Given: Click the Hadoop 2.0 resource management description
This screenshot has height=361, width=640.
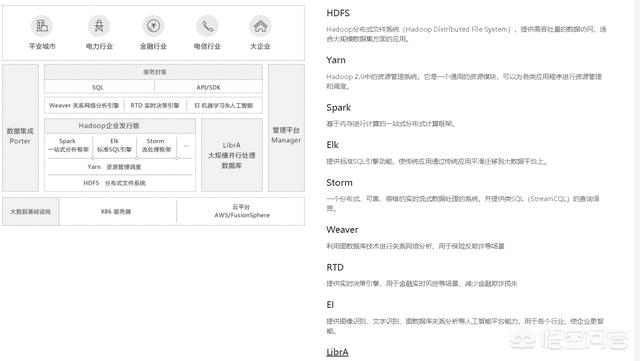Looking at the screenshot, I should [464, 81].
